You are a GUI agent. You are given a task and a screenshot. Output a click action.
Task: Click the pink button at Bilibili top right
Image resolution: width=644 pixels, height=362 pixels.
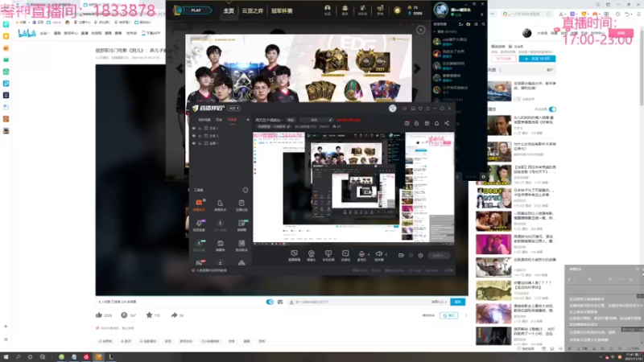(621, 33)
